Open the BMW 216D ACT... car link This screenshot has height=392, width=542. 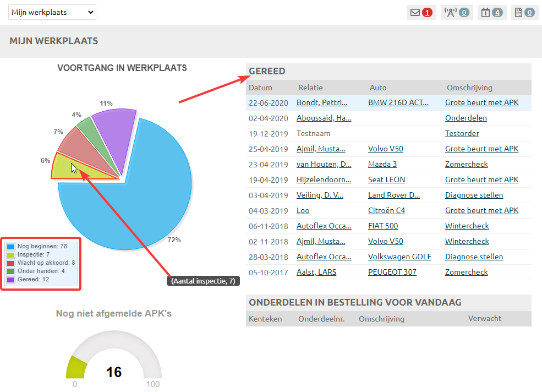click(x=397, y=102)
